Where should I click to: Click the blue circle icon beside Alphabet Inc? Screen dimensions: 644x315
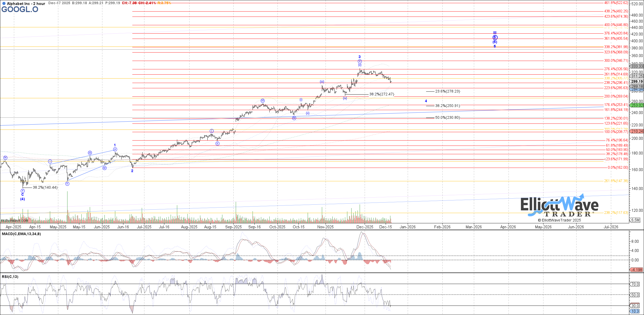pos(4,4)
